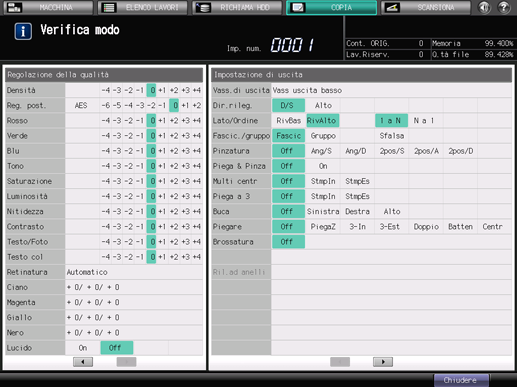Set Lucido to On
Image resolution: width=517 pixels, height=387 pixels.
tap(83, 348)
